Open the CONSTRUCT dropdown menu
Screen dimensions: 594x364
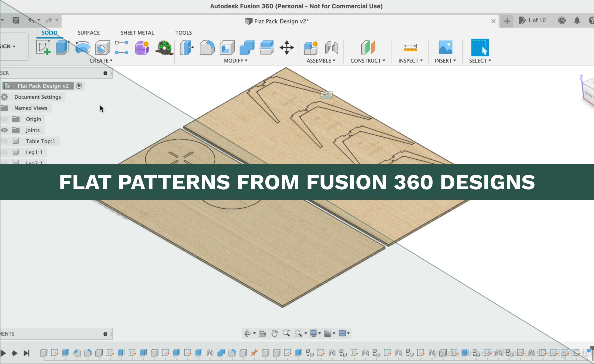tap(367, 61)
